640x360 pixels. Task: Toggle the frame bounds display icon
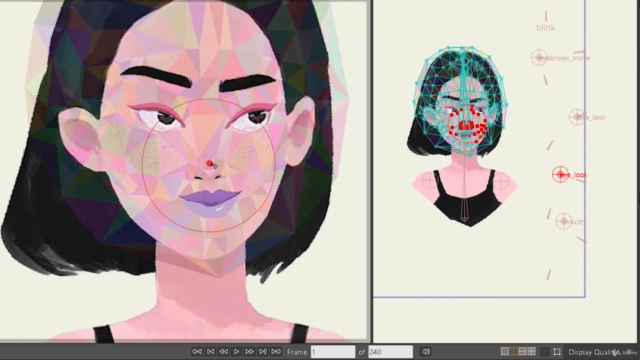point(557,351)
